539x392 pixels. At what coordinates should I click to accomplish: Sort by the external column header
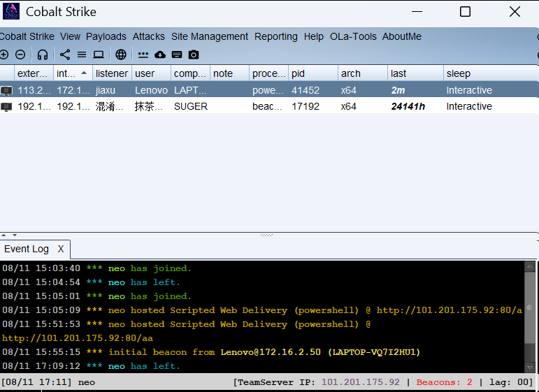click(34, 73)
